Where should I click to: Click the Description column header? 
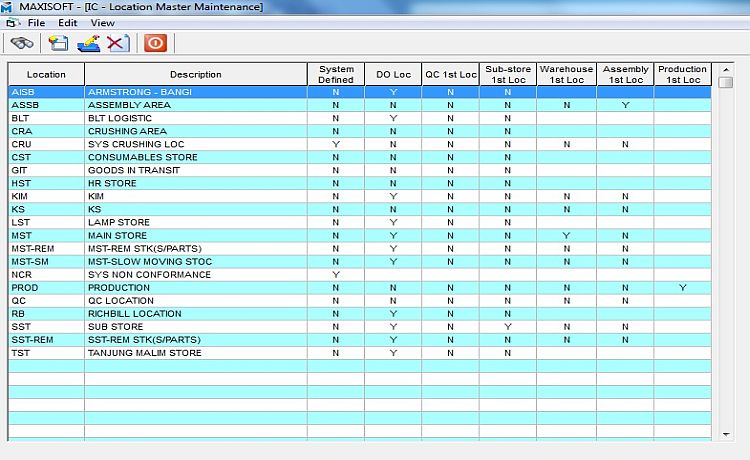coord(195,74)
